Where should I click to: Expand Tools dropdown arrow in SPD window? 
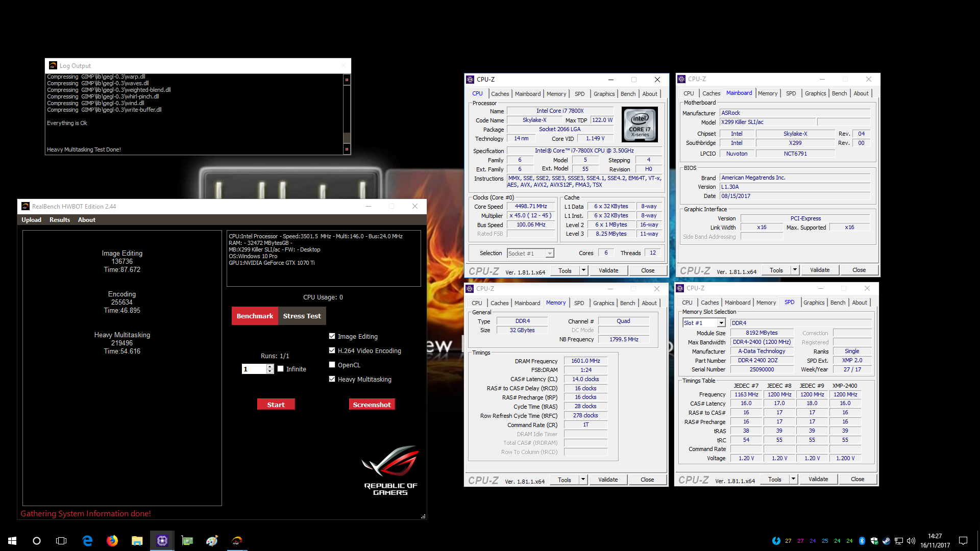click(x=794, y=479)
